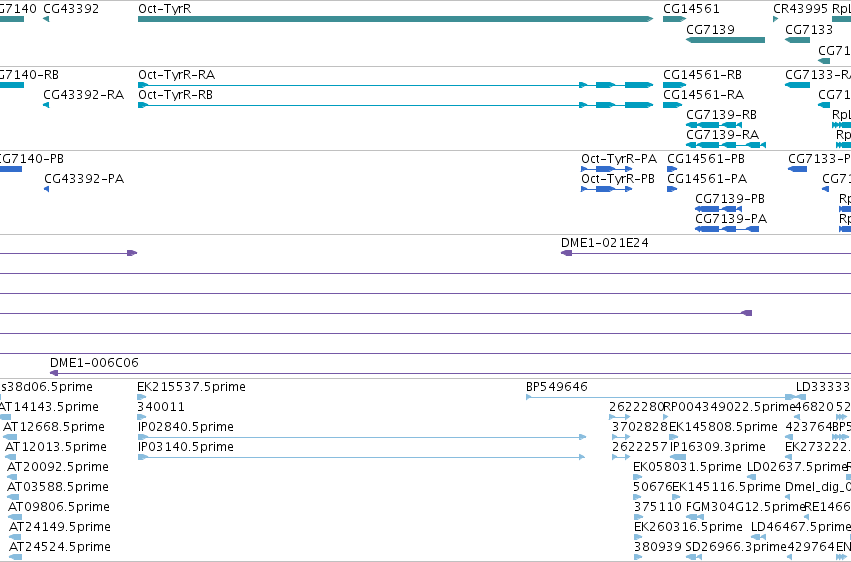
Task: Select EST AT12668.5prime
Action: click(10, 437)
